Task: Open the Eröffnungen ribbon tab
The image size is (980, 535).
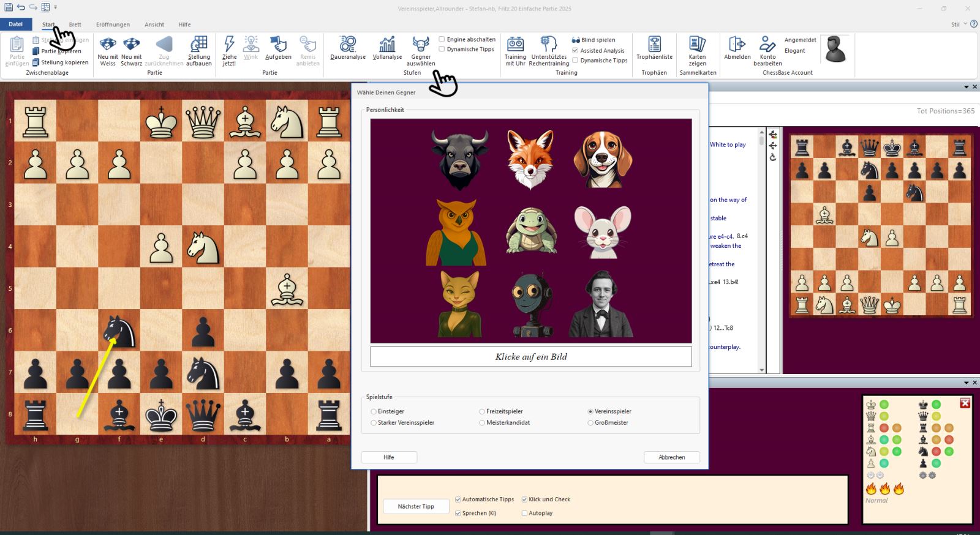Action: (113, 24)
